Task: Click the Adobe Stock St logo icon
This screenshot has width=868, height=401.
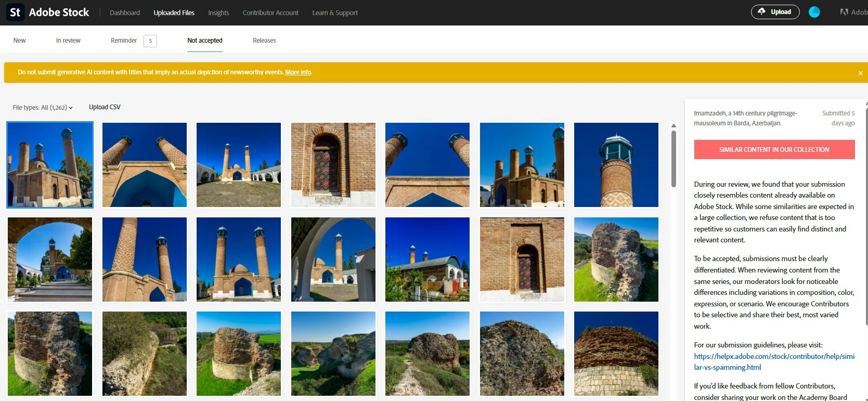Action: pos(15,12)
